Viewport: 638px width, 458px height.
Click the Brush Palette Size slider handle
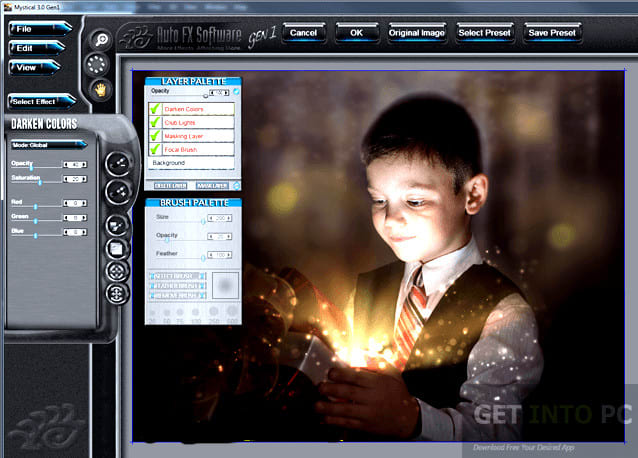[203, 221]
